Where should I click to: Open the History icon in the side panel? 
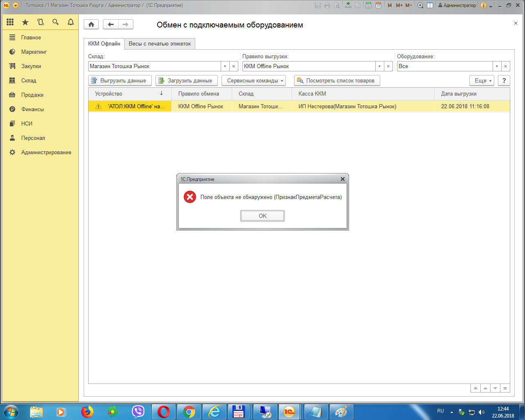pos(41,22)
